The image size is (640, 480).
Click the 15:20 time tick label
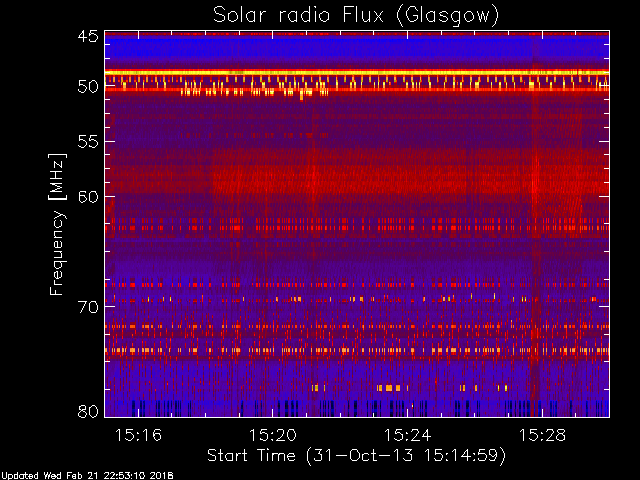(273, 435)
